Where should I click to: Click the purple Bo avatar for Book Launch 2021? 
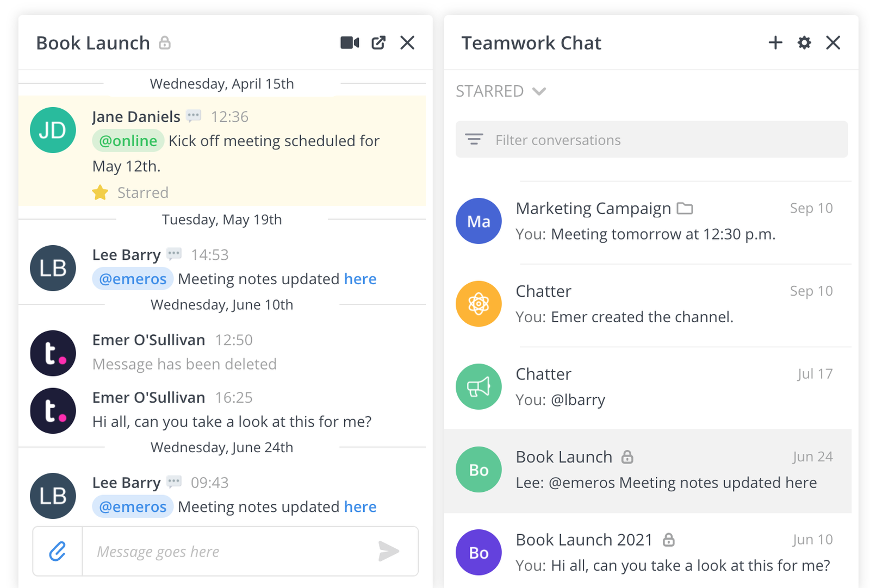[478, 552]
